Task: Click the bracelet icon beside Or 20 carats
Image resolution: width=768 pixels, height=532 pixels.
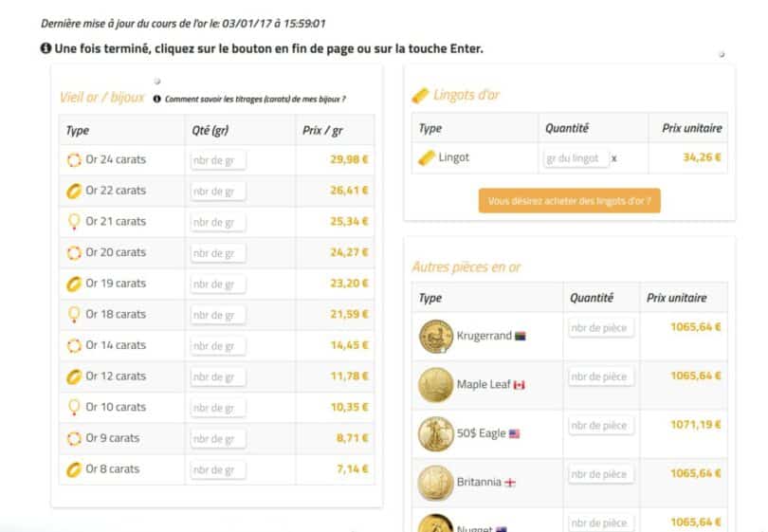Action: 74,253
